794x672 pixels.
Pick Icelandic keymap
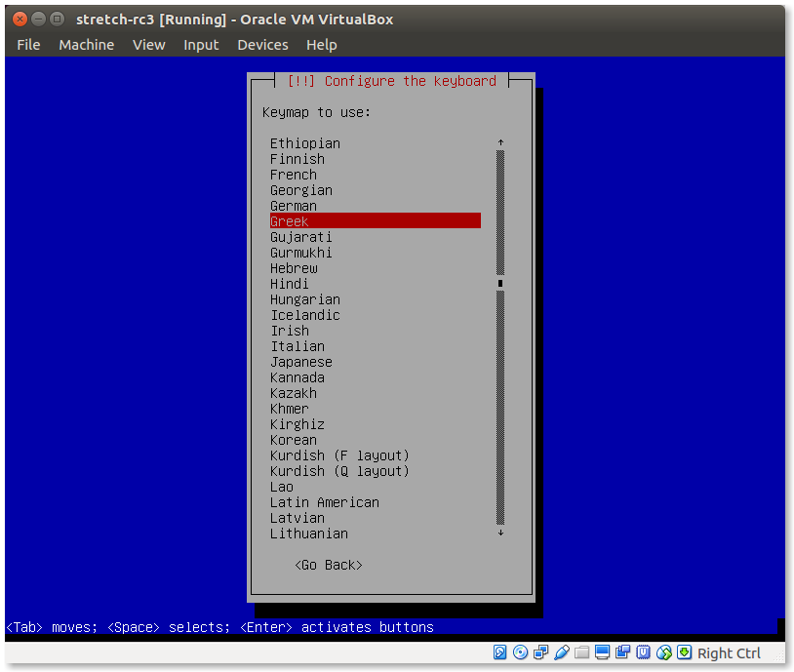point(305,315)
